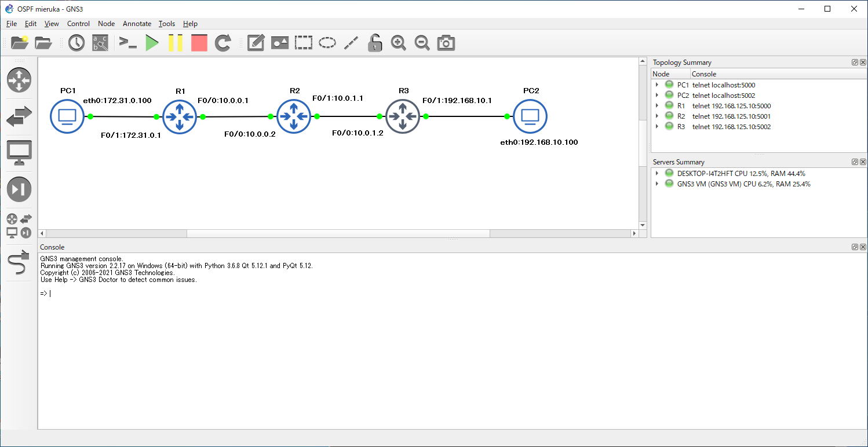The height and width of the screenshot is (447, 868).
Task: Browse routers in the device sidebar
Action: [19, 80]
